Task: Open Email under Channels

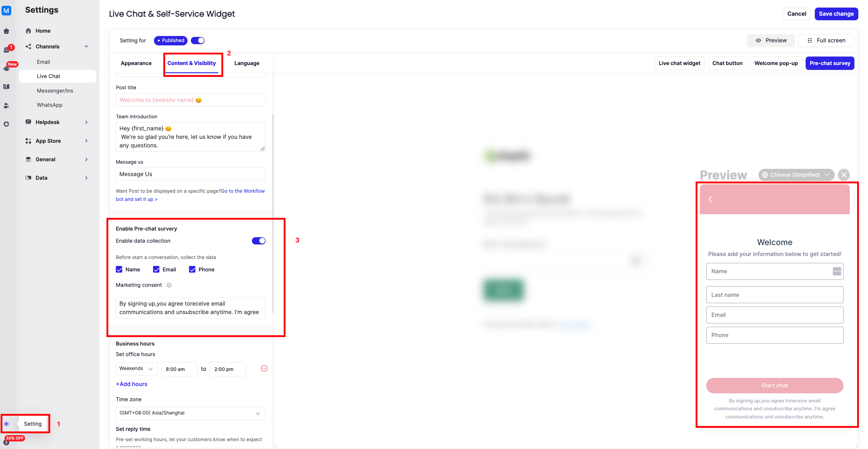Action: point(43,62)
